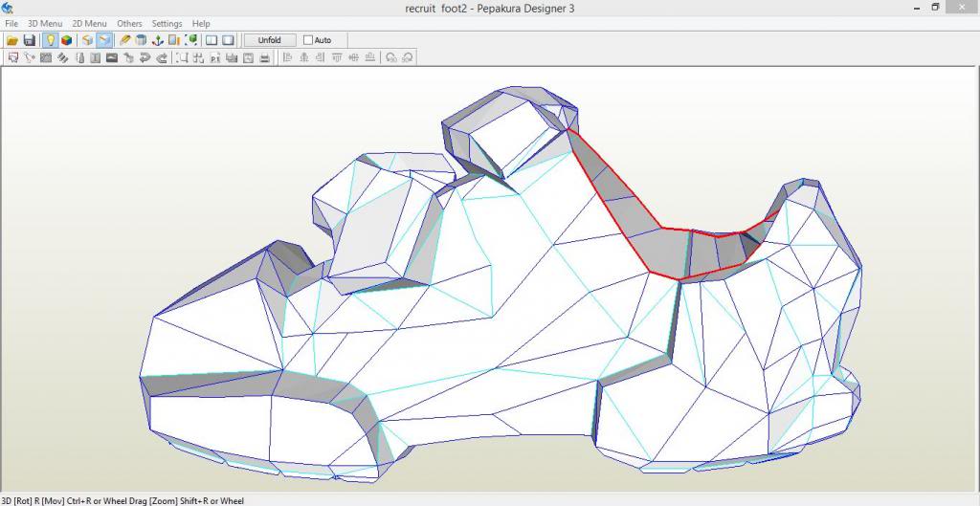The image size is (980, 506).
Task: Expand the 3D Menu
Action: [44, 23]
